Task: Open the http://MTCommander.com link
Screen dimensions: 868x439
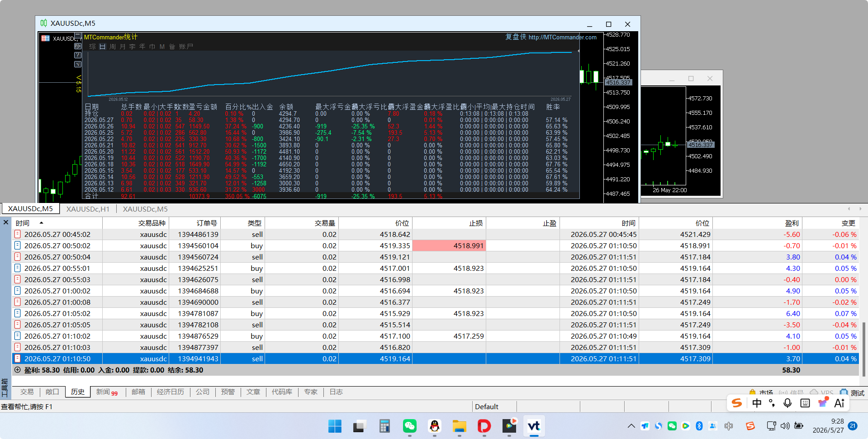Action: pos(562,37)
